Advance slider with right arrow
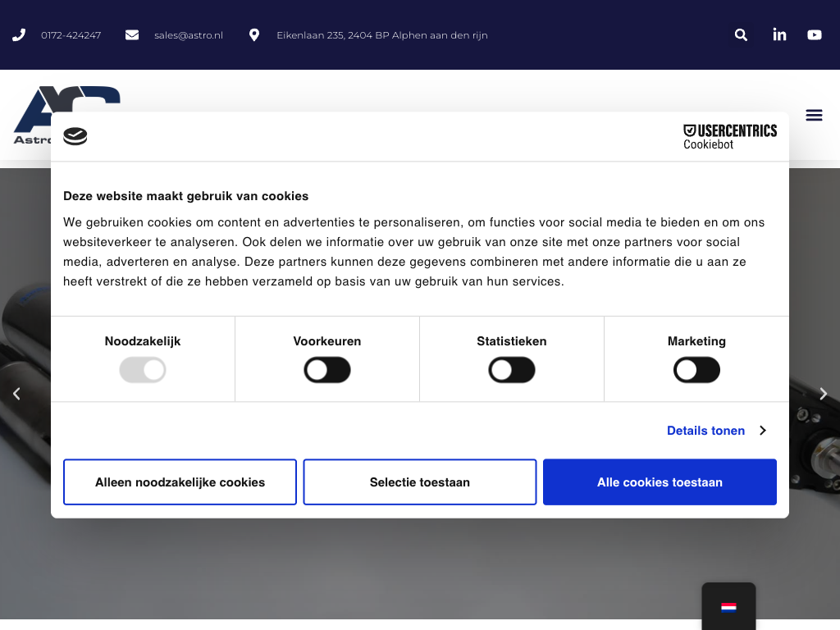The image size is (840, 630). pyautogui.click(x=824, y=394)
